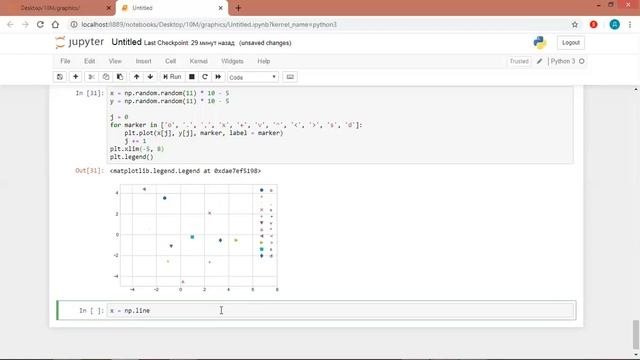Close the Untitled browser tab

[x=220, y=8]
